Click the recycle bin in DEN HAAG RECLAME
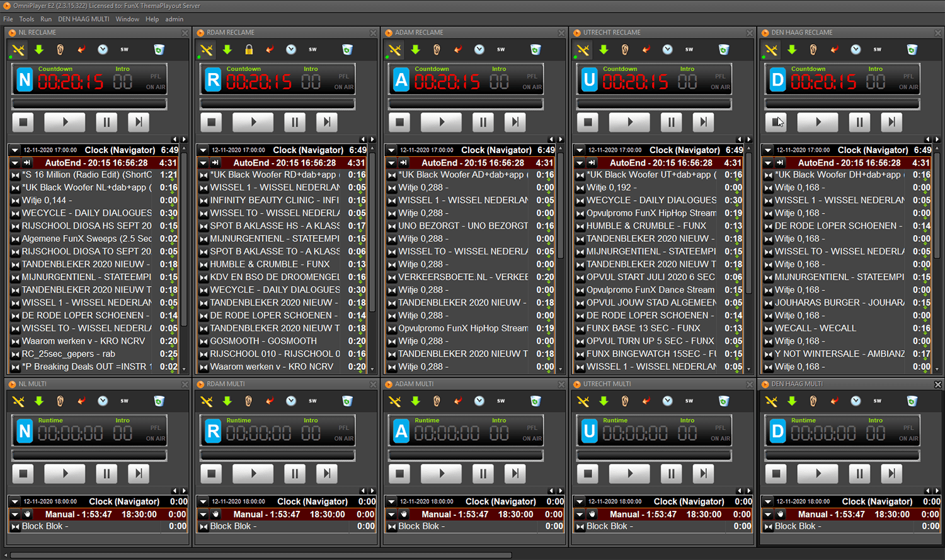The image size is (945, 560). click(912, 49)
